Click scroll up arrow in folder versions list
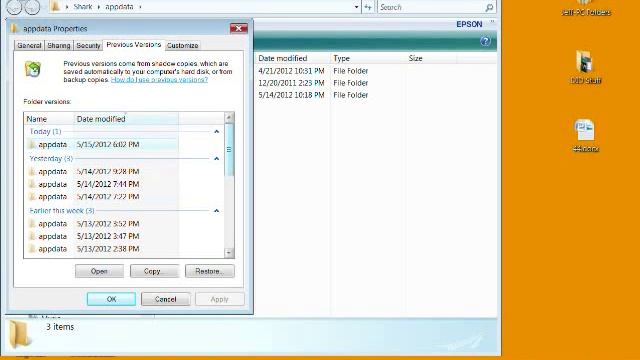 [229, 118]
